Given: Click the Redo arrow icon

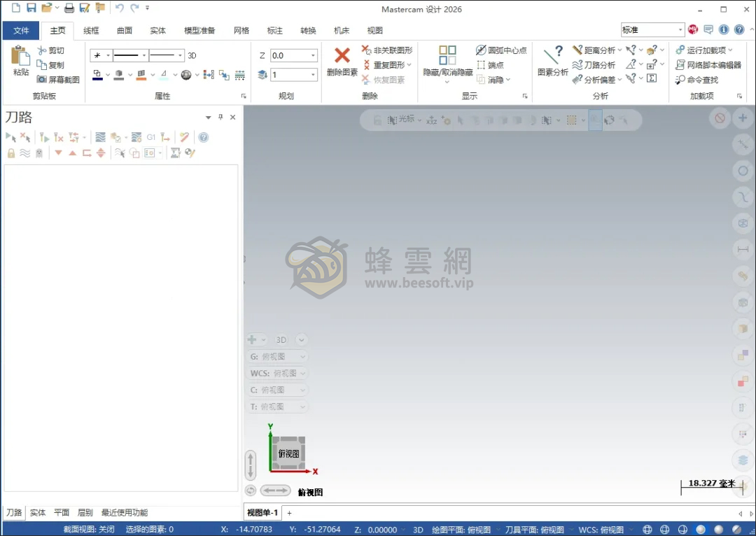Looking at the screenshot, I should (134, 8).
